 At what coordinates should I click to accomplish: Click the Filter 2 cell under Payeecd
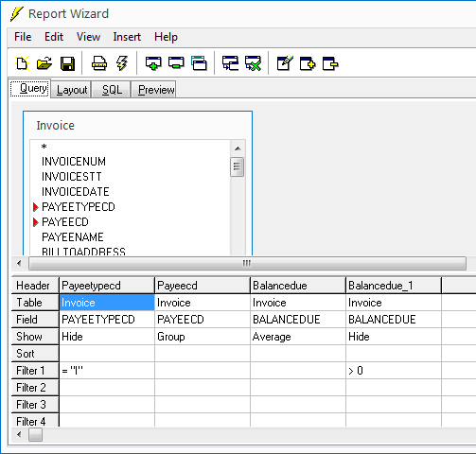(x=203, y=388)
